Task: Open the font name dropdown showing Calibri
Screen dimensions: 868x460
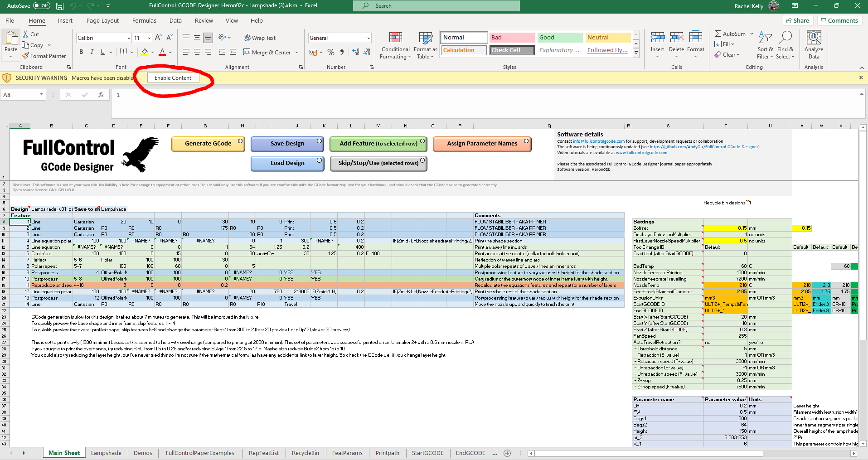Action: 129,38
